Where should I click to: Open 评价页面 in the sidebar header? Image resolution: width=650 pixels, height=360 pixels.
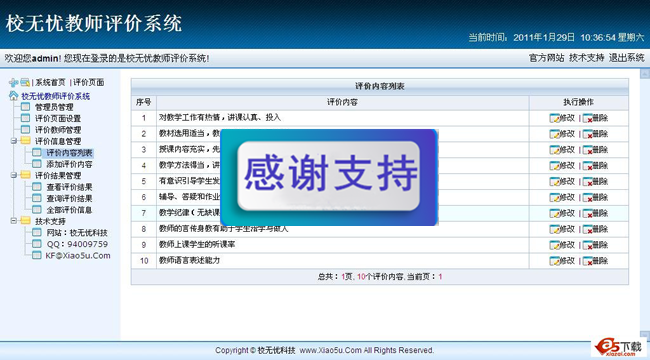click(89, 82)
